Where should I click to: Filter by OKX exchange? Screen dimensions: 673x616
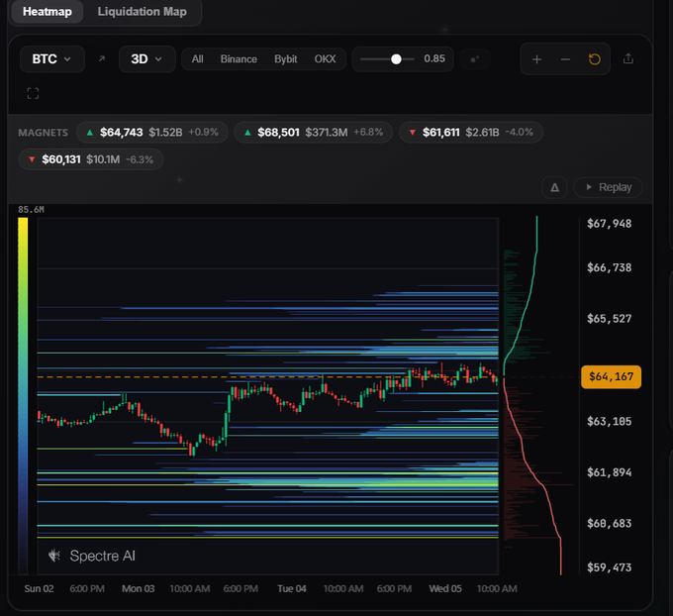pyautogui.click(x=325, y=58)
